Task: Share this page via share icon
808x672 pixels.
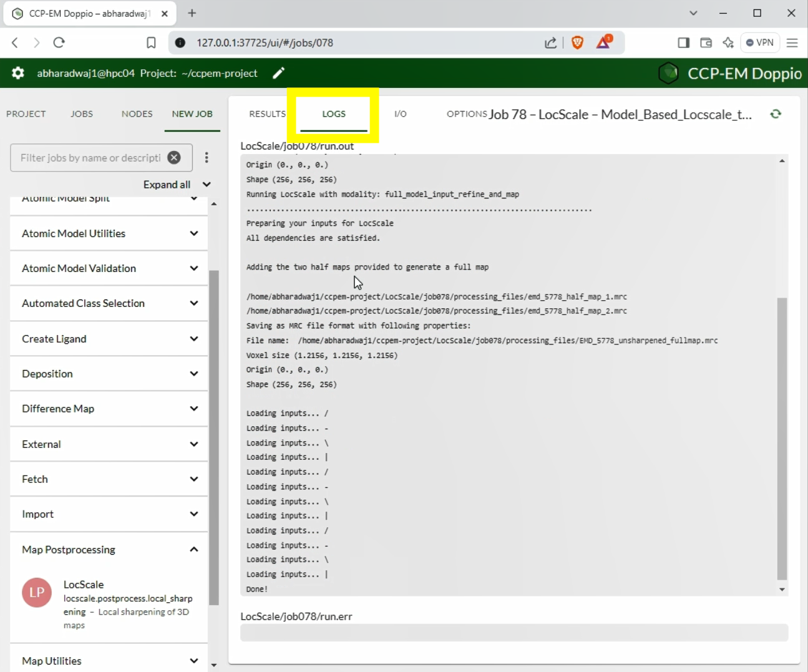Action: pos(550,42)
